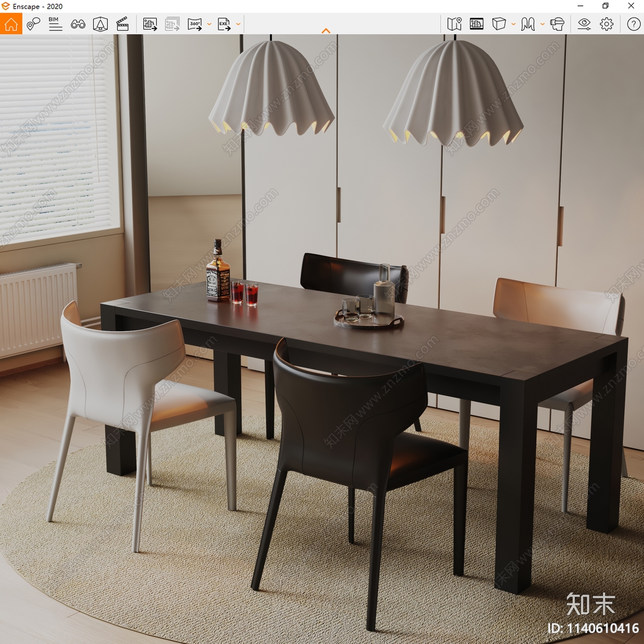Enable the VR headset mode
Viewport: 644px width, 644px height.
click(557, 24)
